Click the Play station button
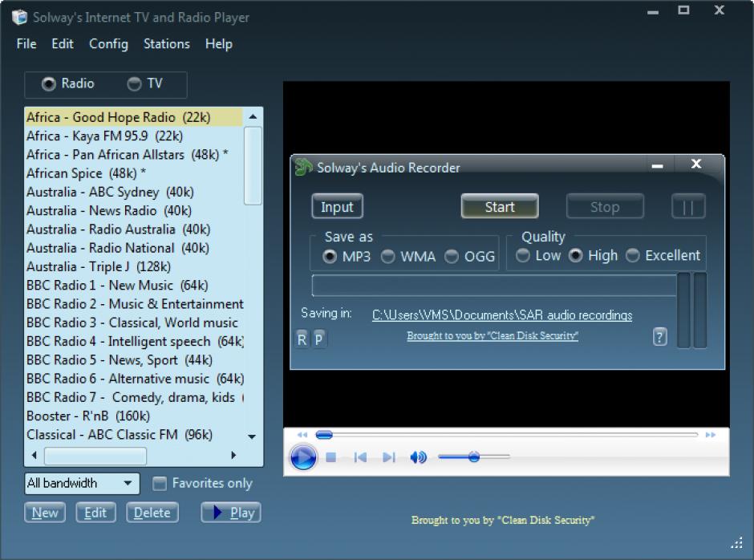 pos(231,513)
